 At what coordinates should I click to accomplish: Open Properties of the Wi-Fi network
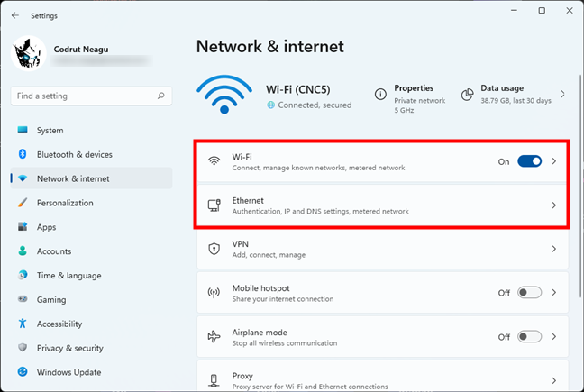click(410, 98)
